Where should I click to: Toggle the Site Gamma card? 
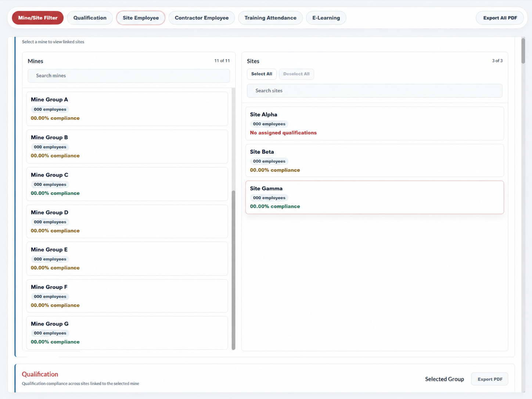click(374, 197)
